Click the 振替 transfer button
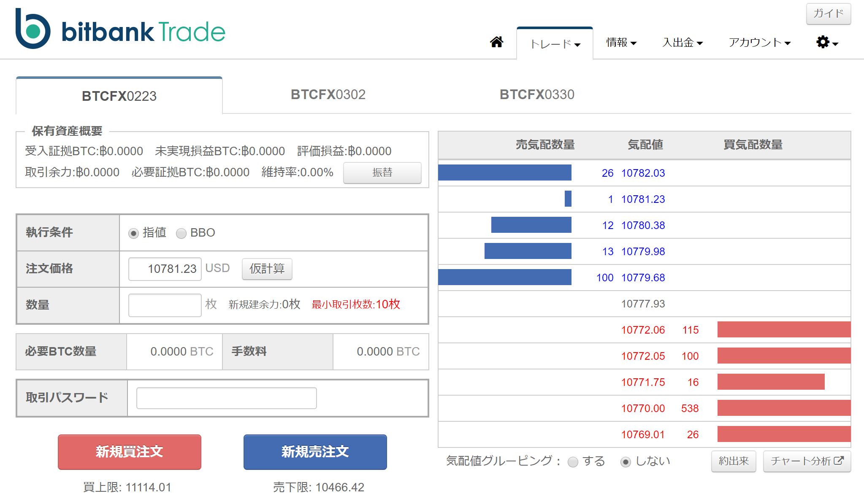The width and height of the screenshot is (864, 504). (x=382, y=172)
